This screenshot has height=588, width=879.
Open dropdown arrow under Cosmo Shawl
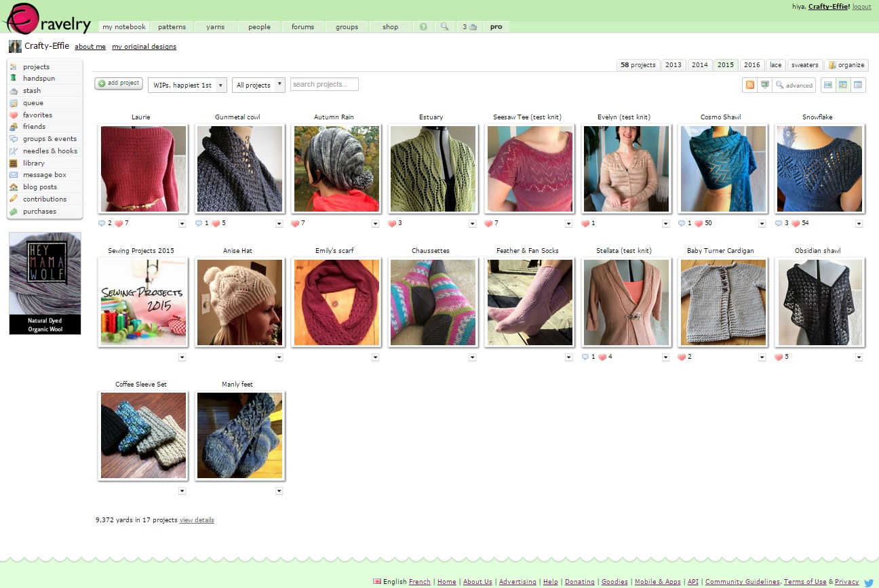(762, 224)
